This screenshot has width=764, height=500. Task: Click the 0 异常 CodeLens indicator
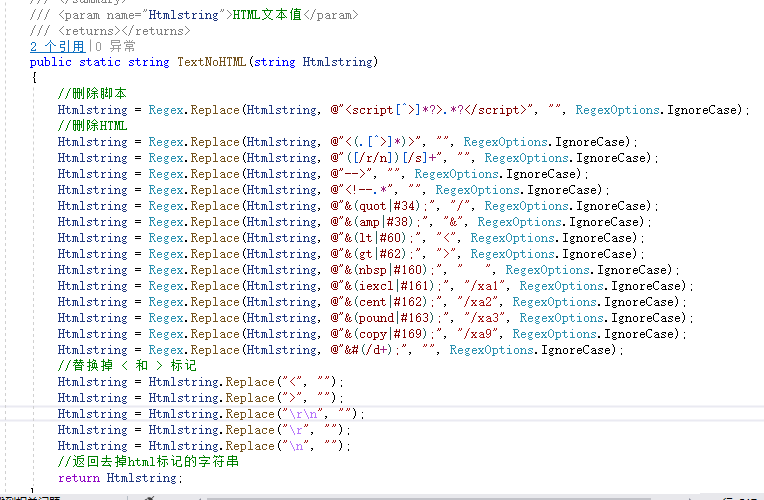pos(115,46)
